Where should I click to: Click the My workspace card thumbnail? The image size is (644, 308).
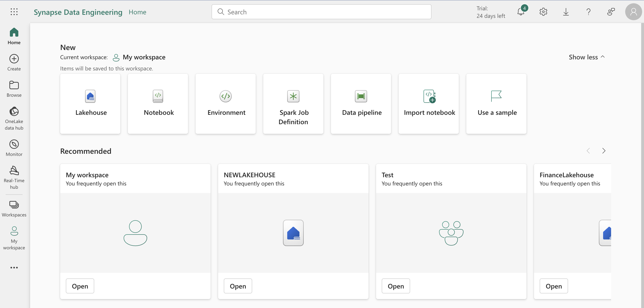tap(135, 233)
